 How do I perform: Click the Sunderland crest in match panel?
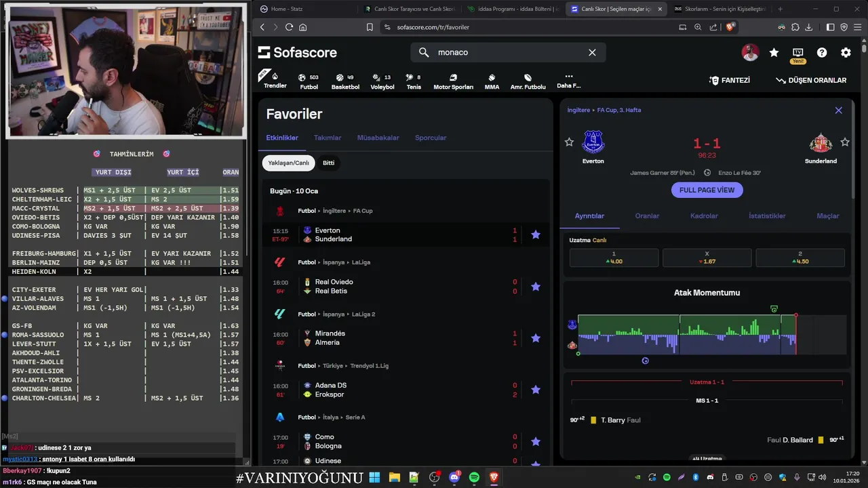pyautogui.click(x=821, y=142)
